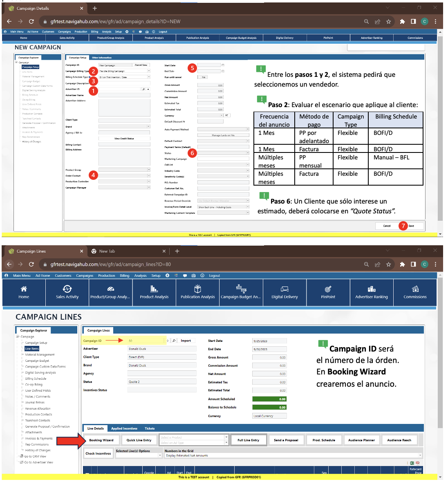This screenshot has height=484, width=448.
Task: Click the Sales Activity icon in Campaign Lines
Action: tap(67, 289)
